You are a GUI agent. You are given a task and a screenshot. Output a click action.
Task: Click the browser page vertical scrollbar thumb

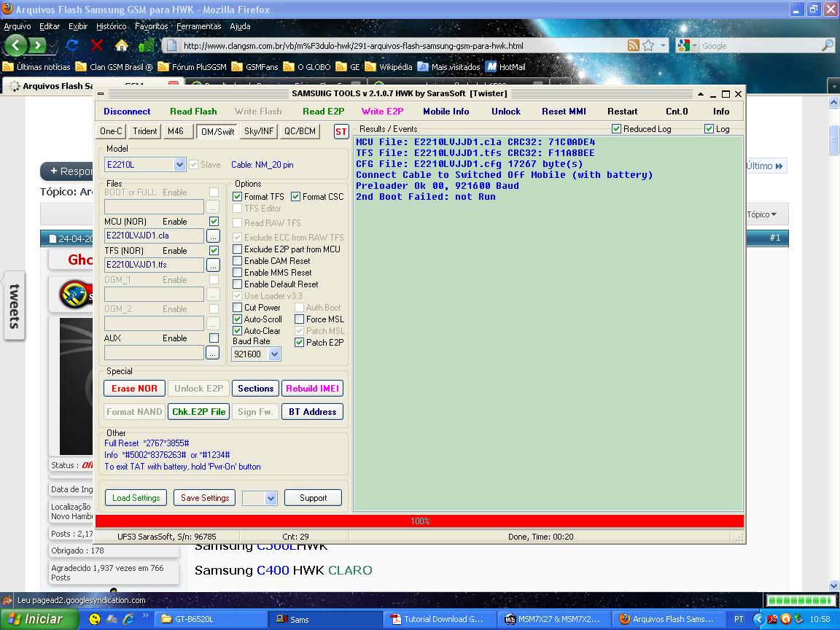(833, 139)
